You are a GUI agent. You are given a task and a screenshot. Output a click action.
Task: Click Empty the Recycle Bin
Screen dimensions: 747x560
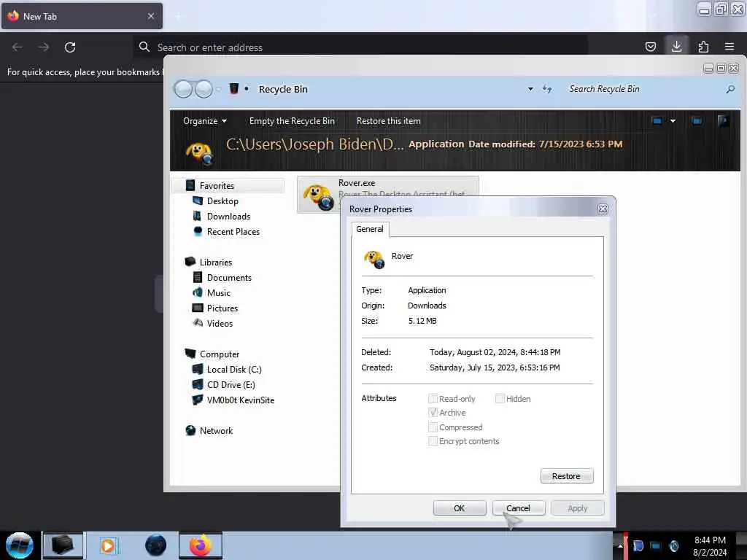(x=292, y=121)
